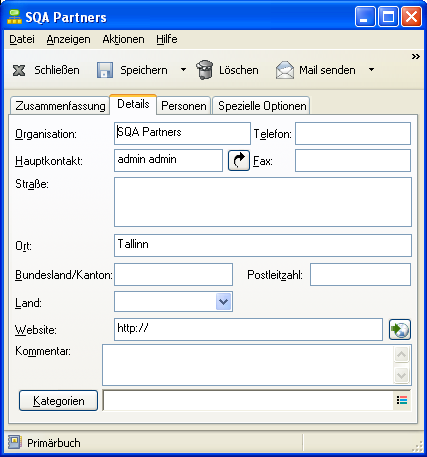Click the Schließen toolbar label
The width and height of the screenshot is (427, 457).
pyautogui.click(x=57, y=70)
